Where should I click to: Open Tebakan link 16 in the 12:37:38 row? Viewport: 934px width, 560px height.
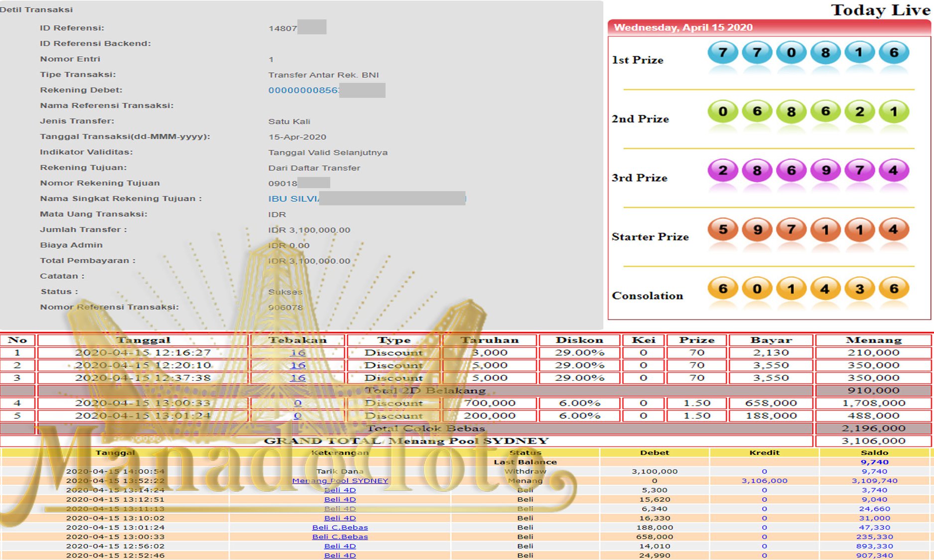297,377
